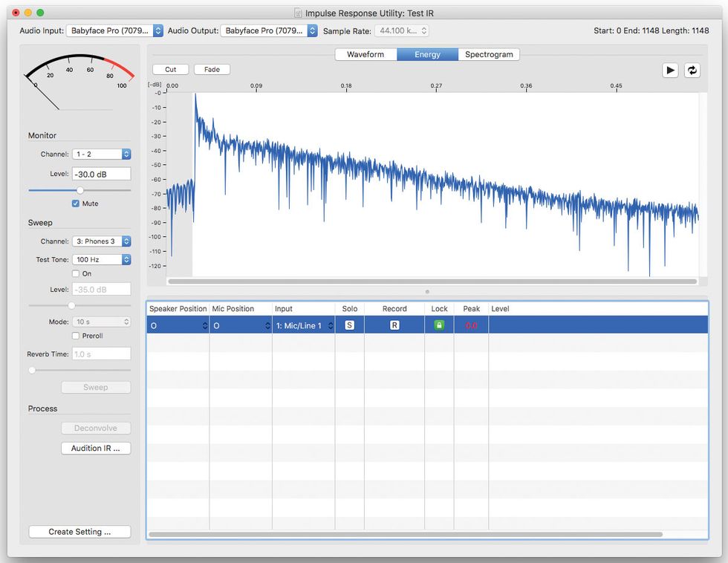Click the Audition IR button

point(95,448)
